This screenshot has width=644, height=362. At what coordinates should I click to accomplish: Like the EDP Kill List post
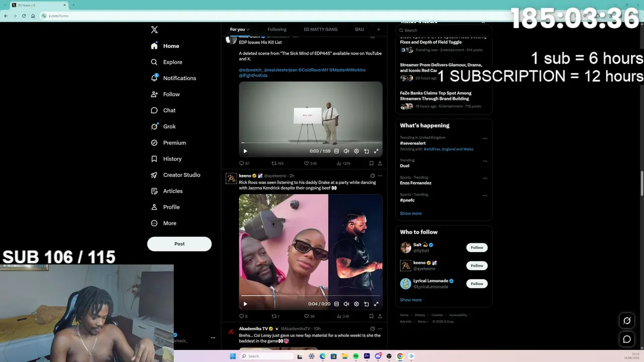[310, 163]
